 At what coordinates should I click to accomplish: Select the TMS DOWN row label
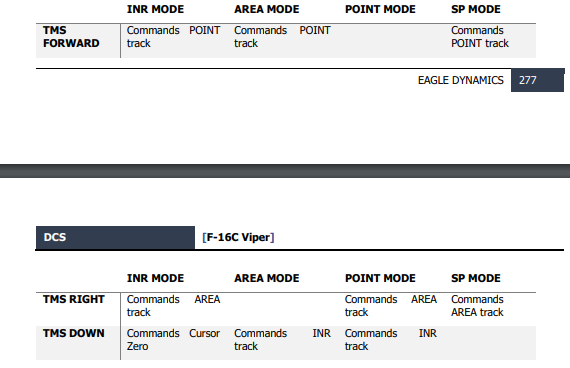pos(74,333)
